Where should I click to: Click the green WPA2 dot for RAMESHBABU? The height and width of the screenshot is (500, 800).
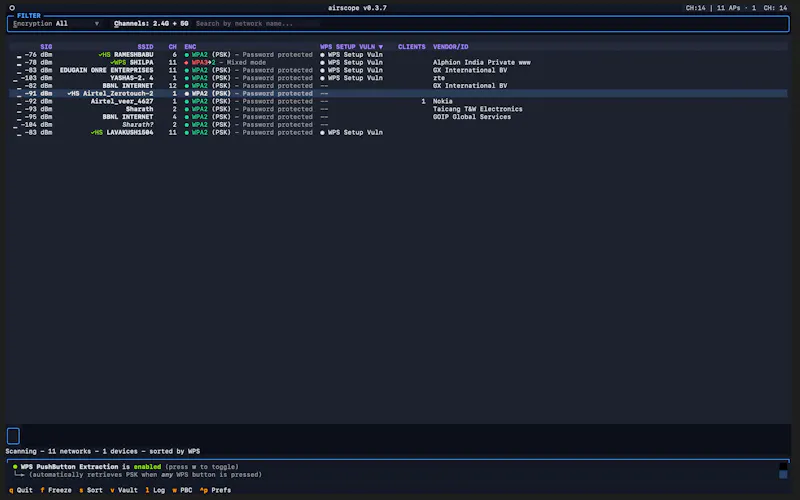187,55
